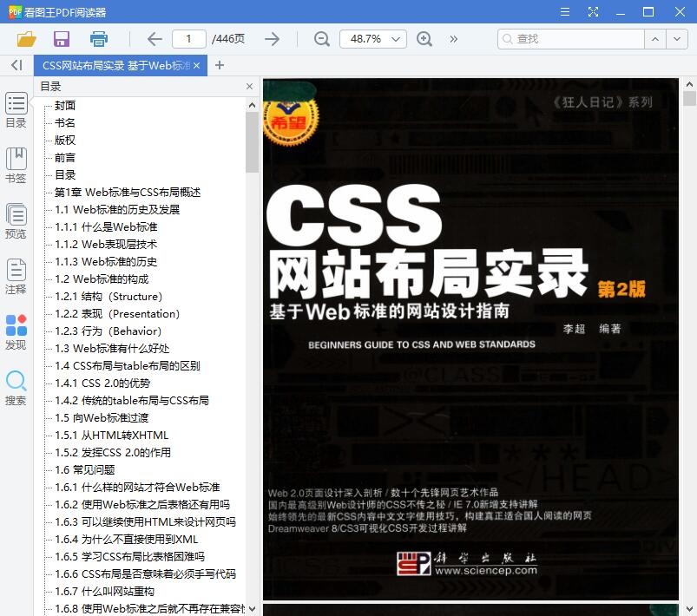Image resolution: width=697 pixels, height=616 pixels.
Task: Open 1.1.2 Web表现层技术
Action: pyautogui.click(x=106, y=244)
